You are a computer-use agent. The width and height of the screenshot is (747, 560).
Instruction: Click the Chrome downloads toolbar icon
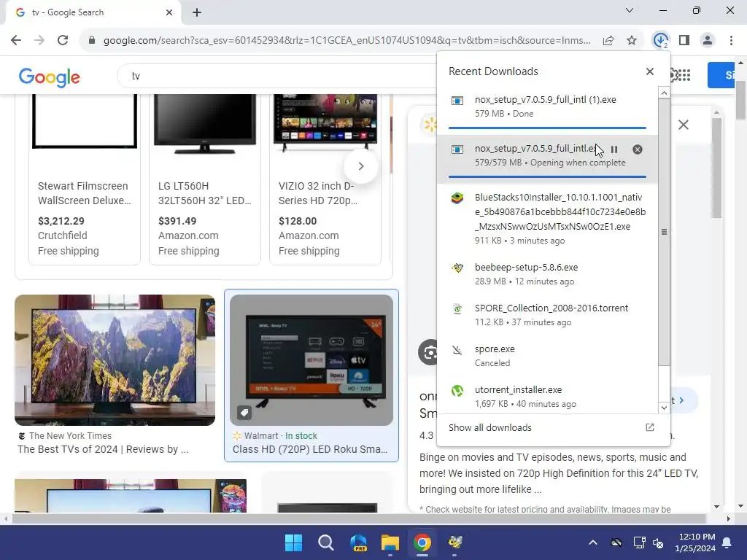(660, 41)
